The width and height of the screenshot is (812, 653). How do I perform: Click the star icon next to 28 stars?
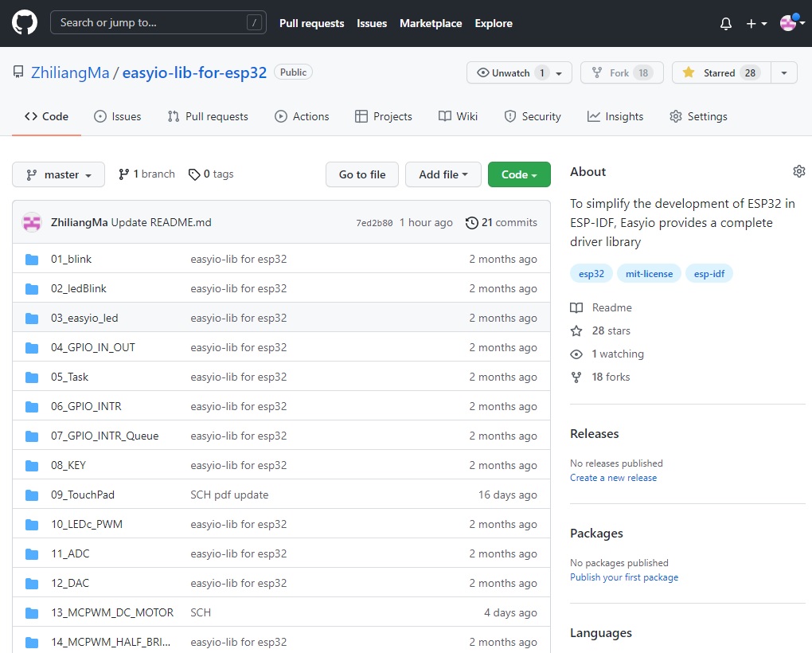pyautogui.click(x=576, y=331)
